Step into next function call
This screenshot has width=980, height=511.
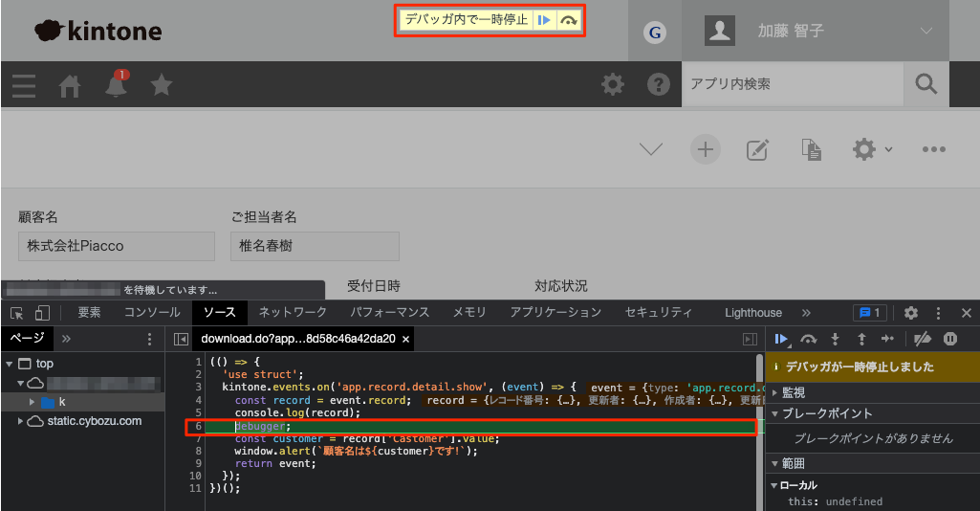click(835, 339)
